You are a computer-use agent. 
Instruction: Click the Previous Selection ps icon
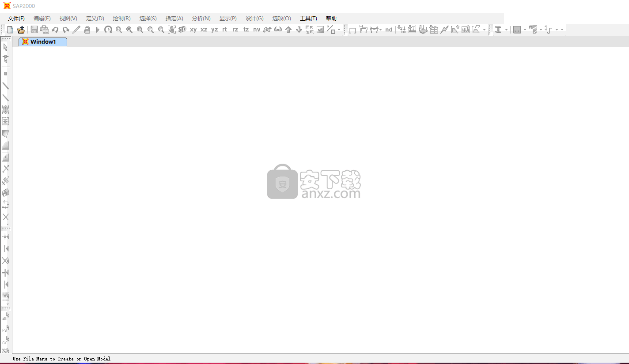pos(6,328)
